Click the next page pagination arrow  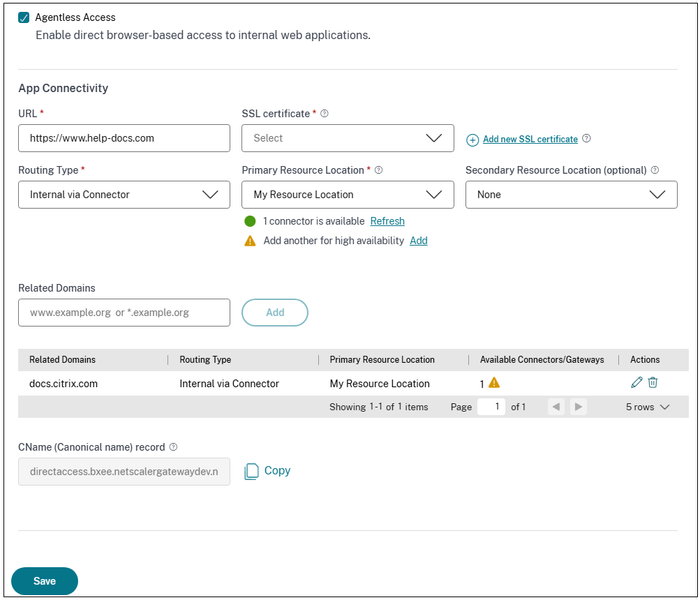click(x=579, y=406)
